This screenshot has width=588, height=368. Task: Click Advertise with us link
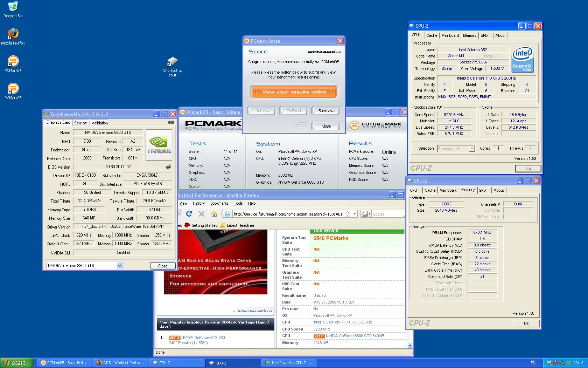(254, 311)
